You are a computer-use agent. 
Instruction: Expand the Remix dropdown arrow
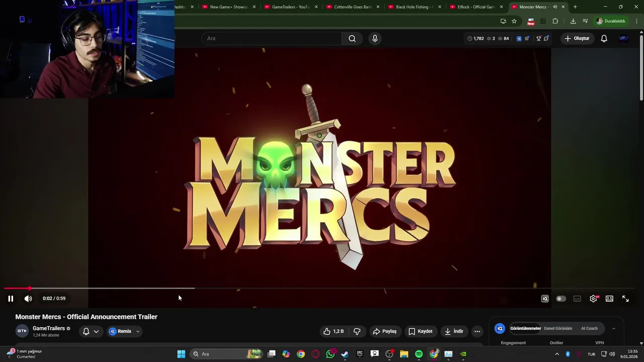(137, 331)
